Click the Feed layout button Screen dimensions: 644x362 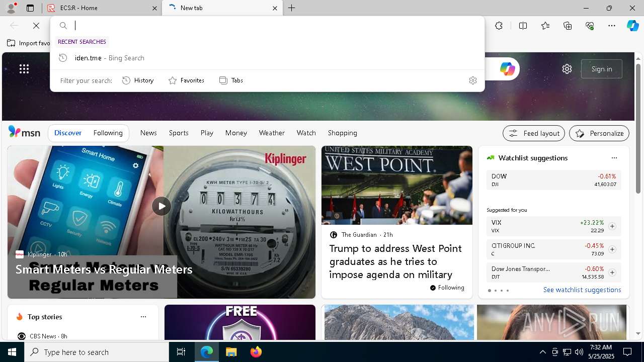pyautogui.click(x=534, y=133)
